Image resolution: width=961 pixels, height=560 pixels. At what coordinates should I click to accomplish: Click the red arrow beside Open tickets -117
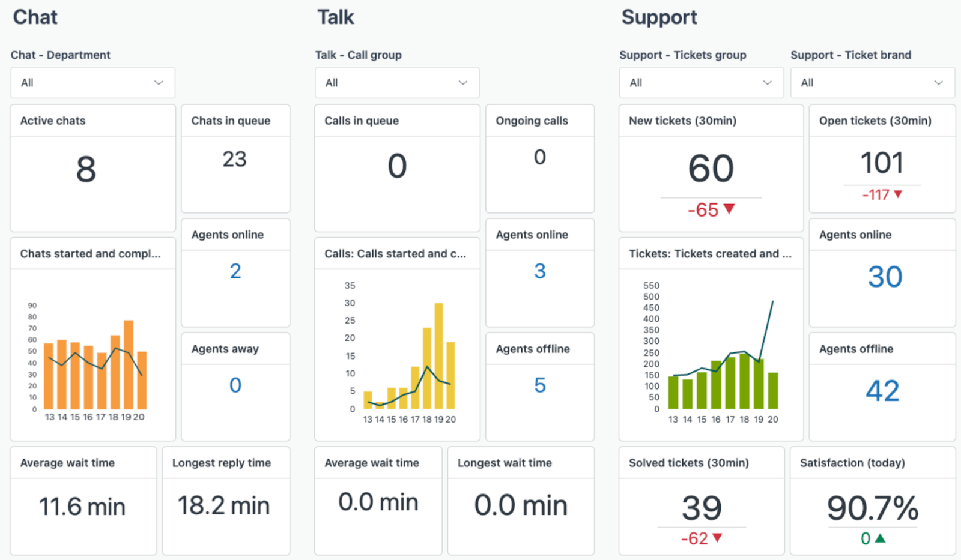(x=898, y=194)
